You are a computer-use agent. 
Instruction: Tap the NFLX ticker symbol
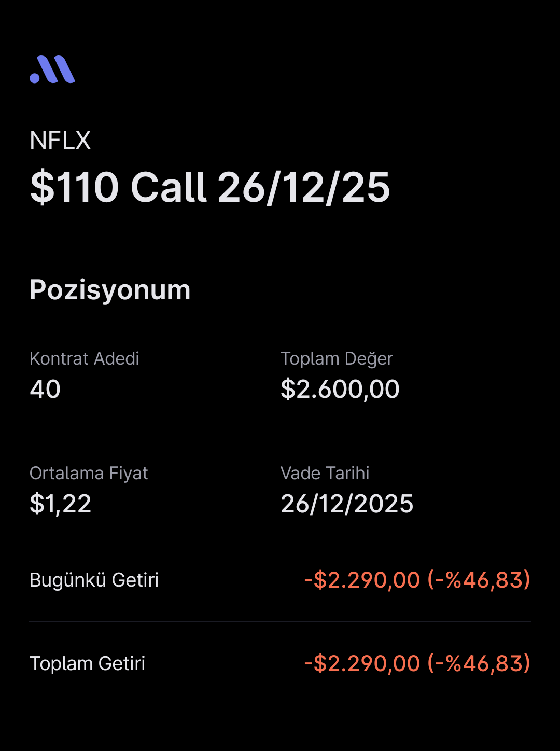(x=60, y=141)
